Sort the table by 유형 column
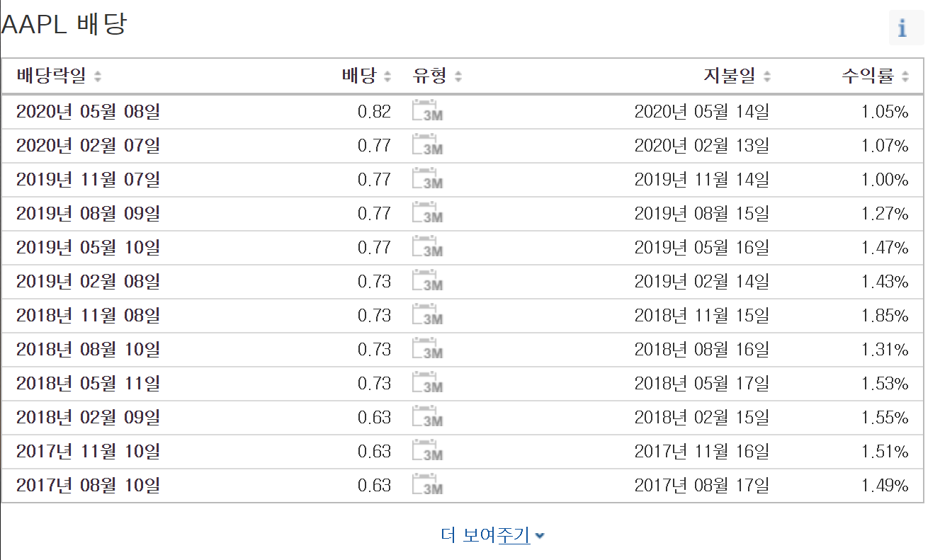 [438, 76]
